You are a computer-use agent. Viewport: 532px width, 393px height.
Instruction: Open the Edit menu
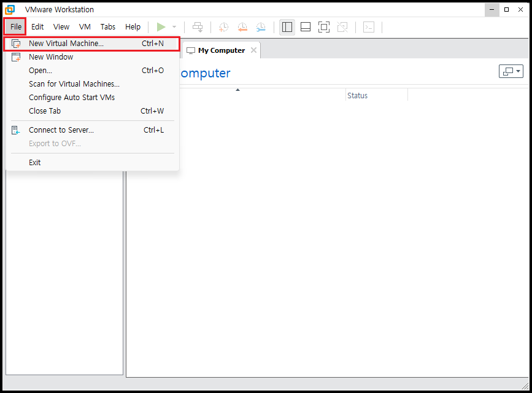[37, 27]
